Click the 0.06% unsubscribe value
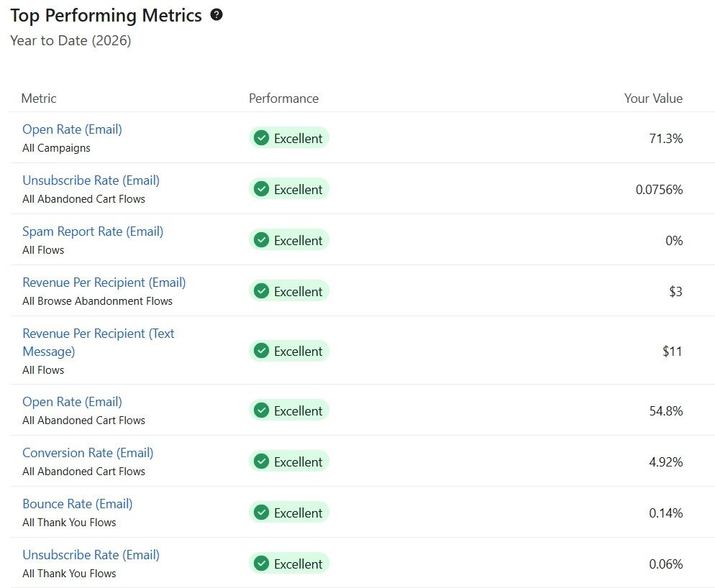715x588 pixels. (666, 564)
